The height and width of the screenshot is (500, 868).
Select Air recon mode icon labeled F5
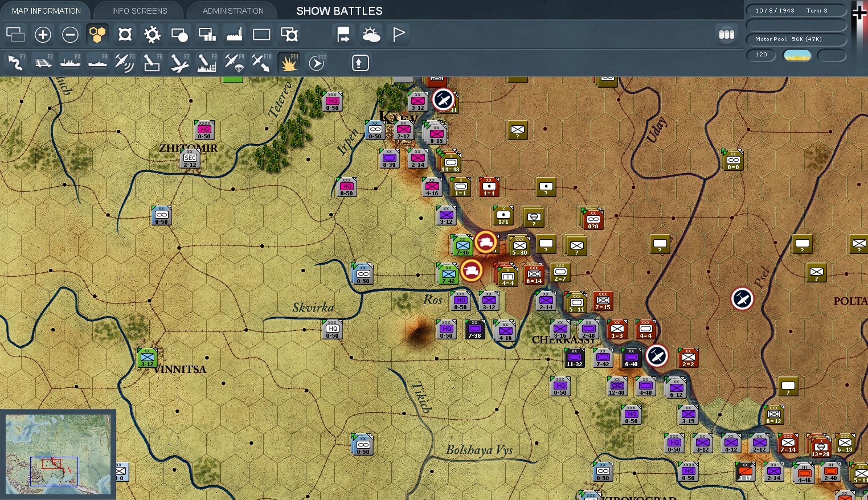125,63
